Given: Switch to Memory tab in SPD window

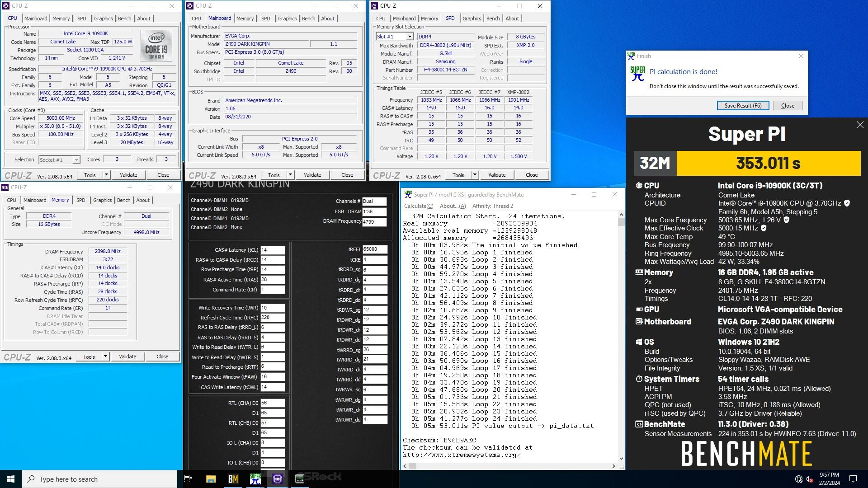Looking at the screenshot, I should point(429,19).
